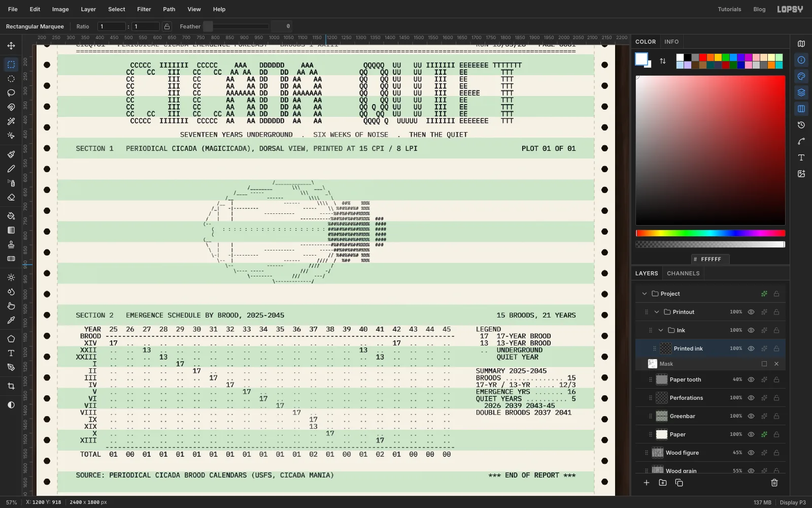Toggle the aspect ratio lock
Viewport: 812px width, 508px height.
coord(167,26)
